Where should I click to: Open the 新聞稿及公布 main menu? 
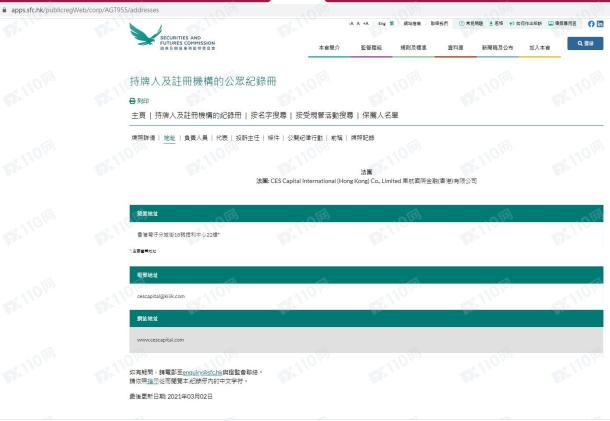tap(498, 47)
